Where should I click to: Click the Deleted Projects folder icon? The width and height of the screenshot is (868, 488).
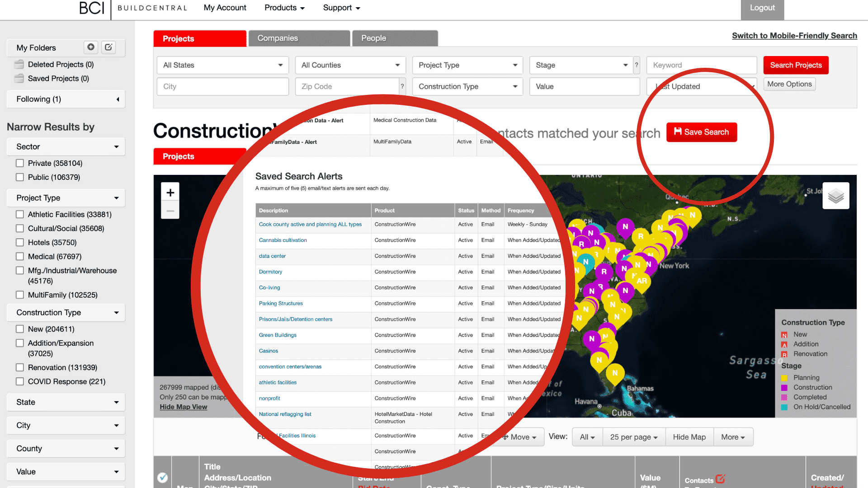point(19,64)
